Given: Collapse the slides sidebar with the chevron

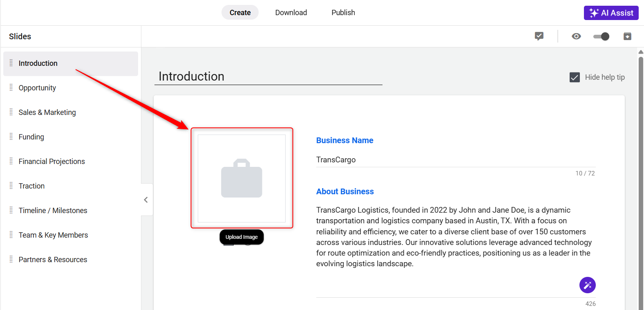Looking at the screenshot, I should coord(146,200).
